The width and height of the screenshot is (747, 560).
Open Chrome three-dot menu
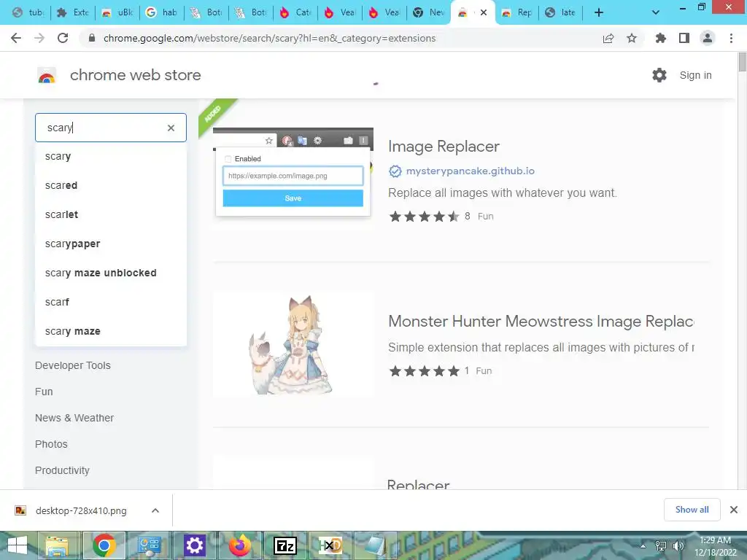pos(731,38)
